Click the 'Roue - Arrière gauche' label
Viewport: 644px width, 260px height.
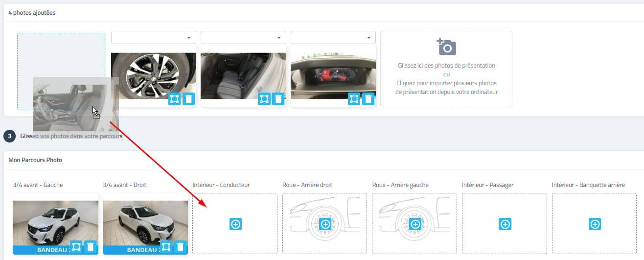[x=400, y=185]
